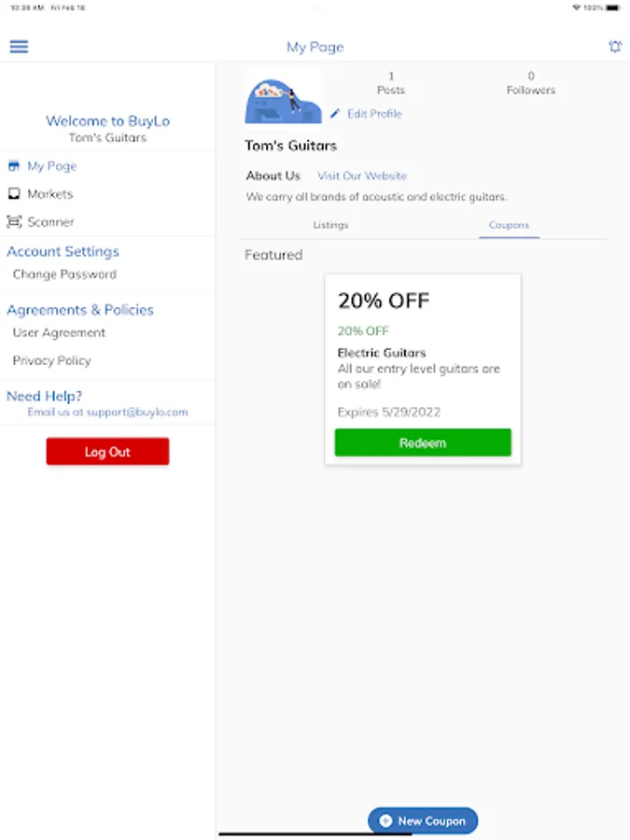Screen dimensions: 630x840
Task: Click the red Log Out button
Action: [x=107, y=452]
